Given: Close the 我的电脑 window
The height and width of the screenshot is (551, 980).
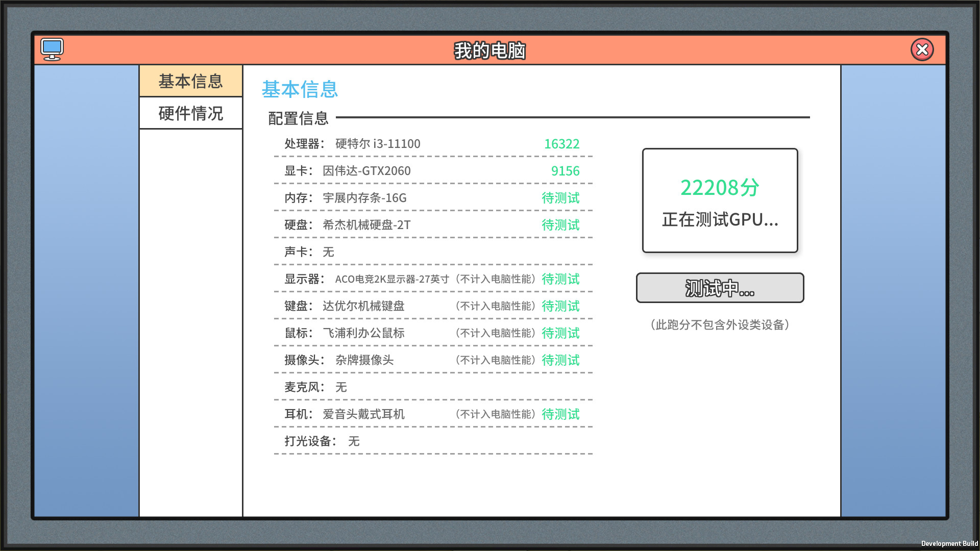Looking at the screenshot, I should tap(922, 49).
